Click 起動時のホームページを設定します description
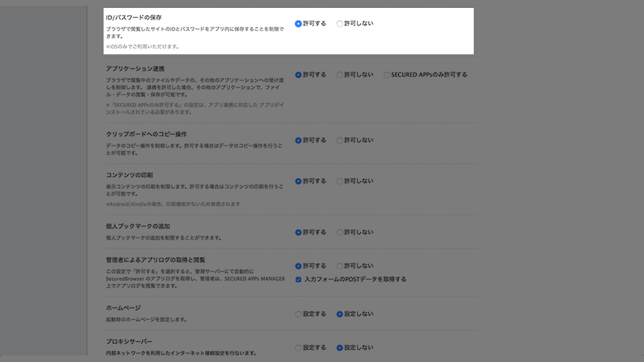 146,320
